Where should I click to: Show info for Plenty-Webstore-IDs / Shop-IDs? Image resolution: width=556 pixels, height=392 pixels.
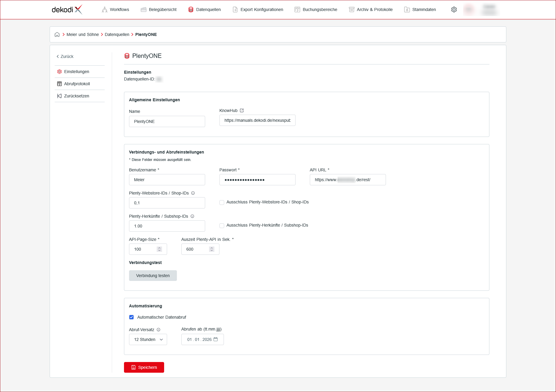click(193, 193)
